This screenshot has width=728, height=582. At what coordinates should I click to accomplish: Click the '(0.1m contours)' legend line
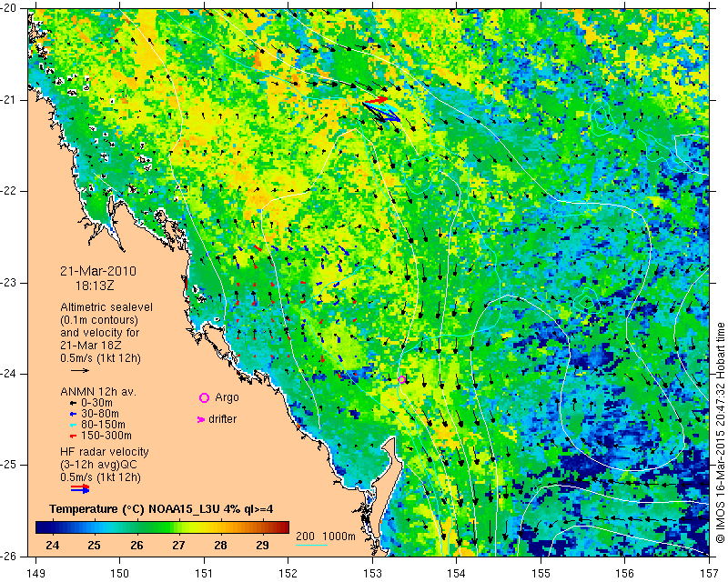click(99, 320)
